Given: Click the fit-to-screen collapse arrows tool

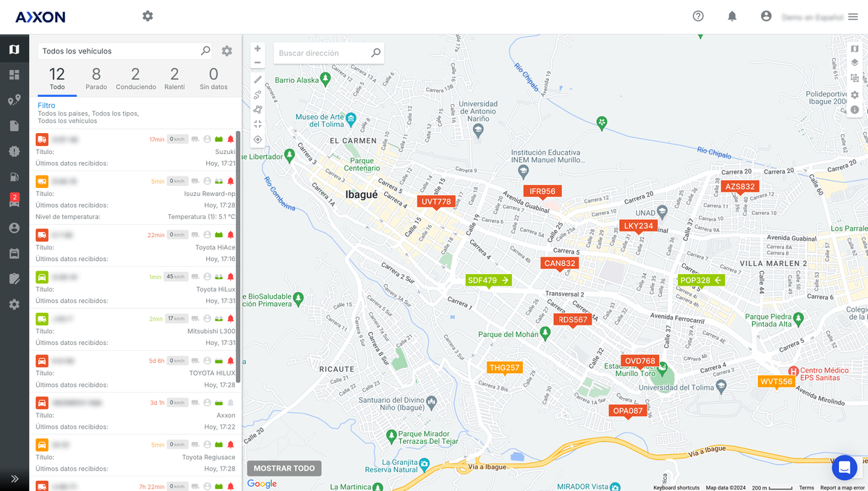Looking at the screenshot, I should pos(258,124).
